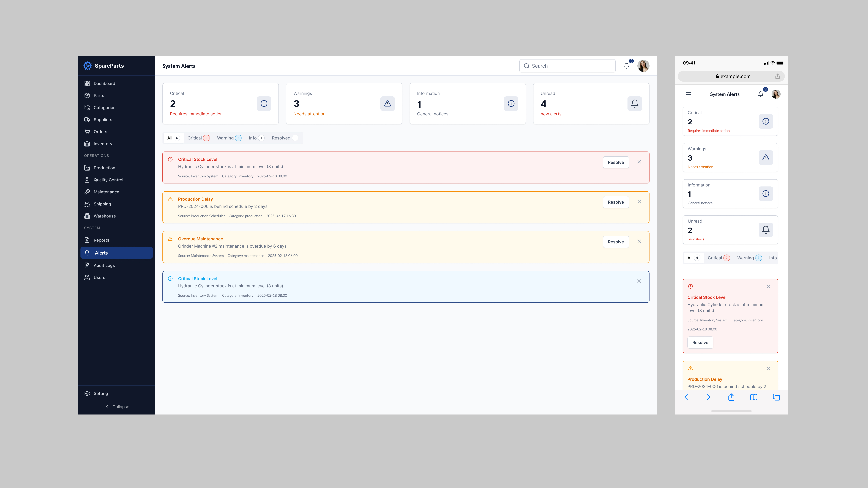Image resolution: width=868 pixels, height=488 pixels.
Task: Tap the mobile browser tabs icon
Action: (776, 397)
